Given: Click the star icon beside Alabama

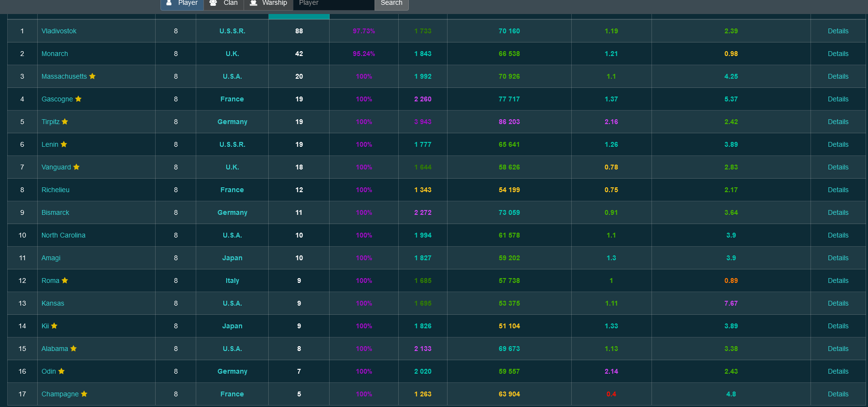Looking at the screenshot, I should pyautogui.click(x=73, y=349).
